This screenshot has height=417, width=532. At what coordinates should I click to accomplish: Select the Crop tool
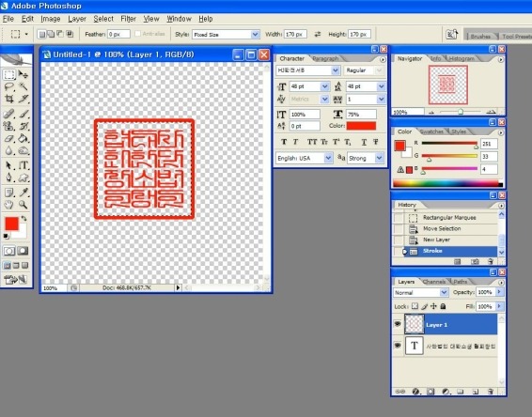pos(9,99)
